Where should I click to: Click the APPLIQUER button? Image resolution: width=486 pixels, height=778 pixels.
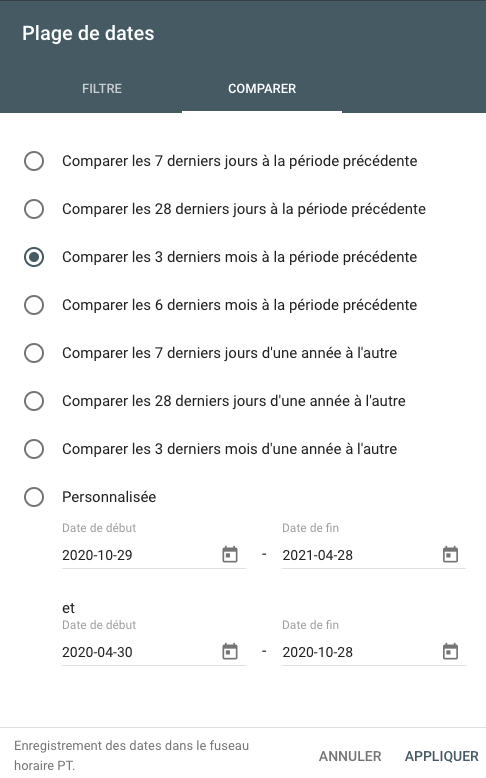pos(441,756)
